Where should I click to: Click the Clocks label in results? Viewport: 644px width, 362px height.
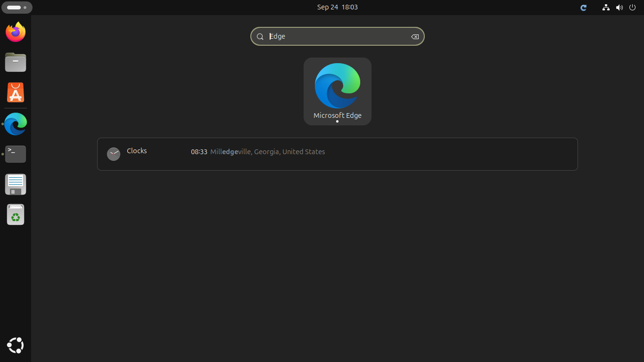pos(137,151)
